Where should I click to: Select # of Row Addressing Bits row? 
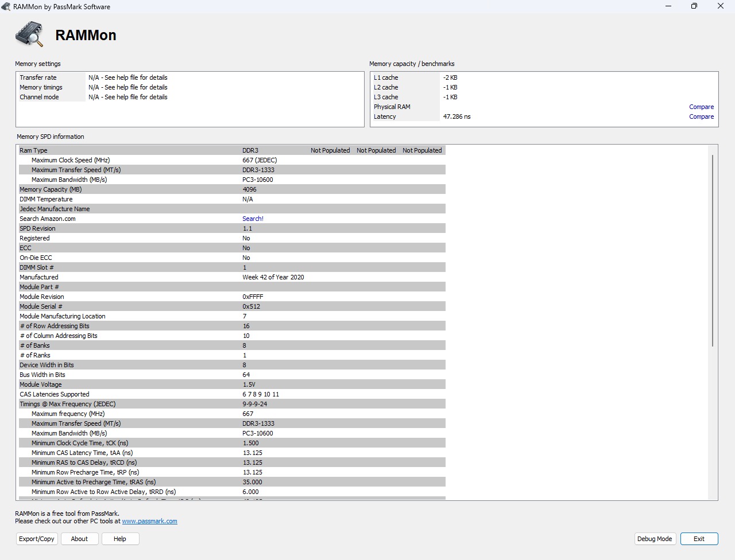pos(232,326)
